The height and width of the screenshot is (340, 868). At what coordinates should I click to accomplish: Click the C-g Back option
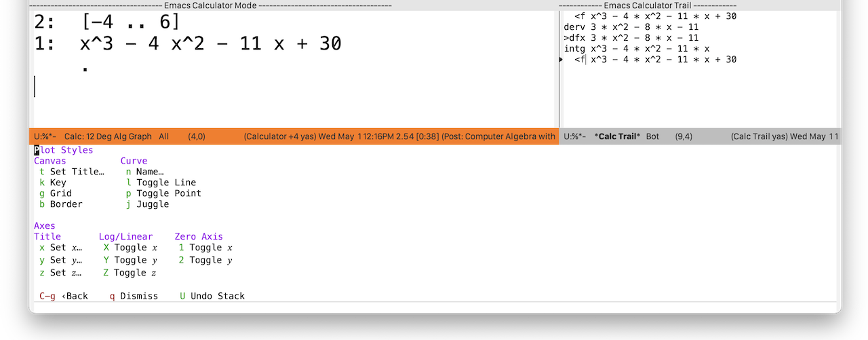tap(64, 296)
